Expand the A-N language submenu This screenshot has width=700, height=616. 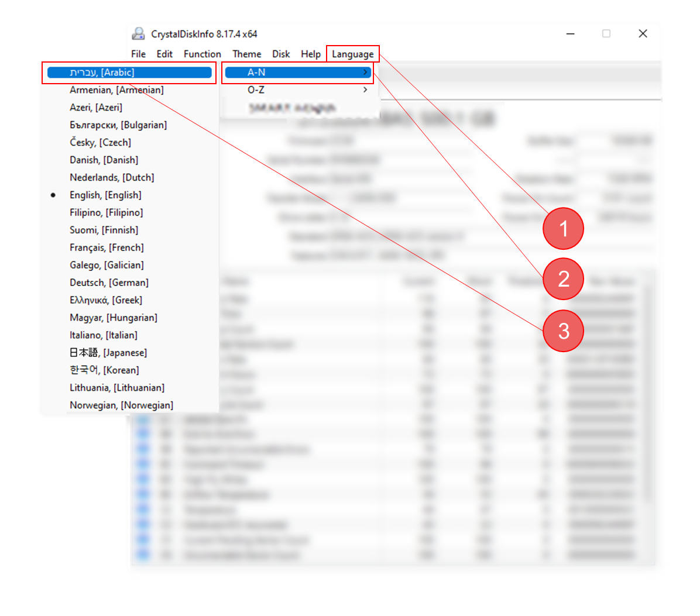tap(298, 73)
